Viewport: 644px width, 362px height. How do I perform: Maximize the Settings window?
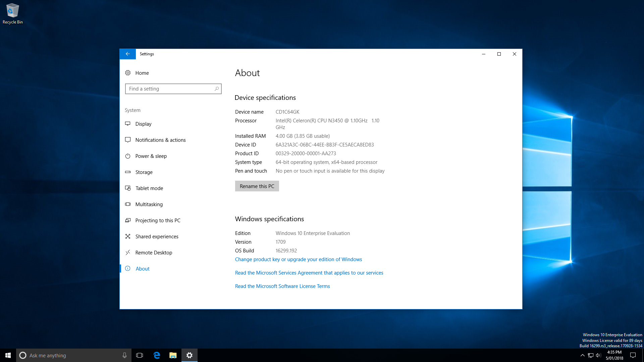499,54
